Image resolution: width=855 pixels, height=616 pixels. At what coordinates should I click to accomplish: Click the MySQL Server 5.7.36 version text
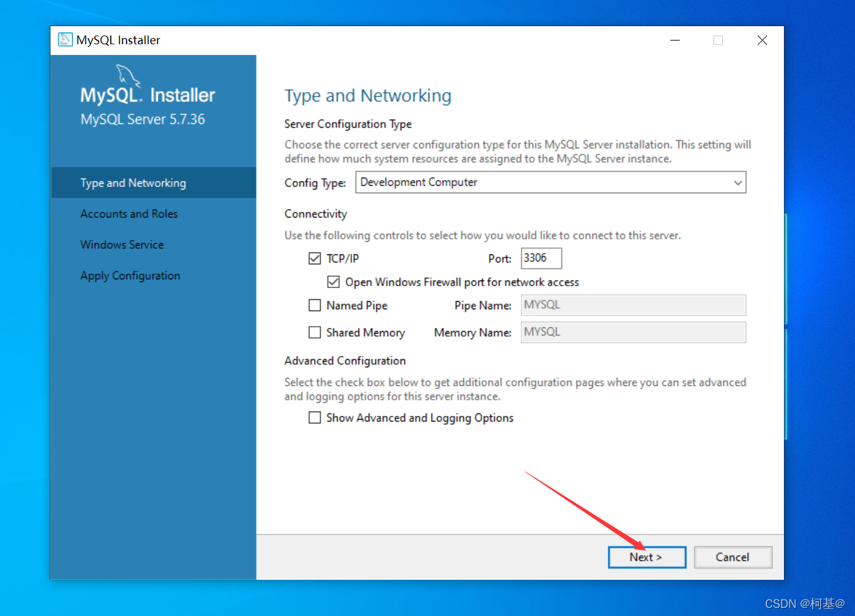pos(143,119)
